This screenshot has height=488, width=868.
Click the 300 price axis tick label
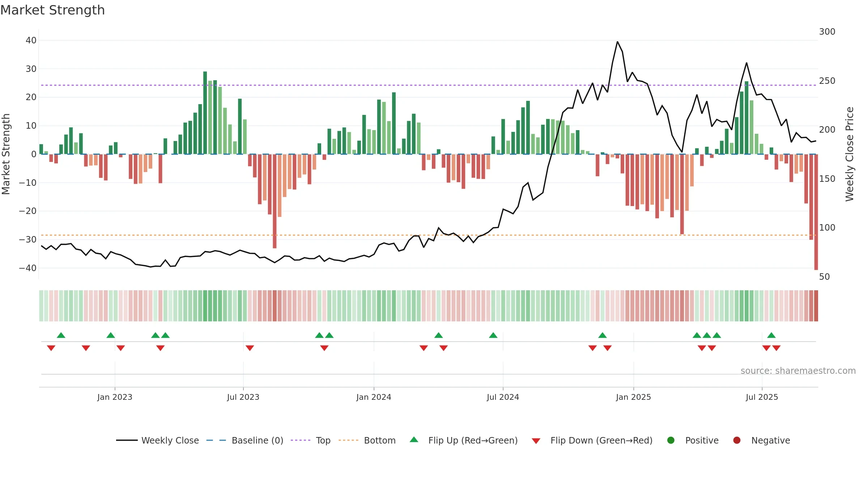(827, 32)
